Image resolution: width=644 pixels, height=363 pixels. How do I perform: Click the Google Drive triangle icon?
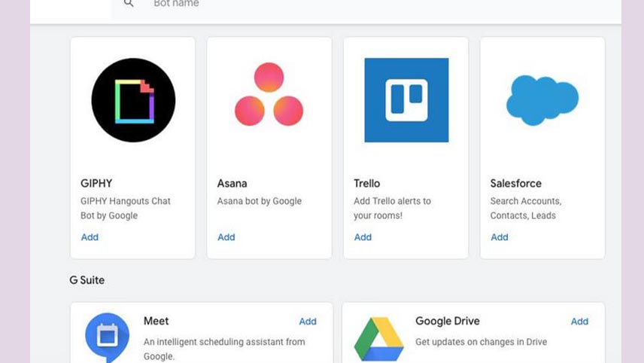(x=378, y=339)
